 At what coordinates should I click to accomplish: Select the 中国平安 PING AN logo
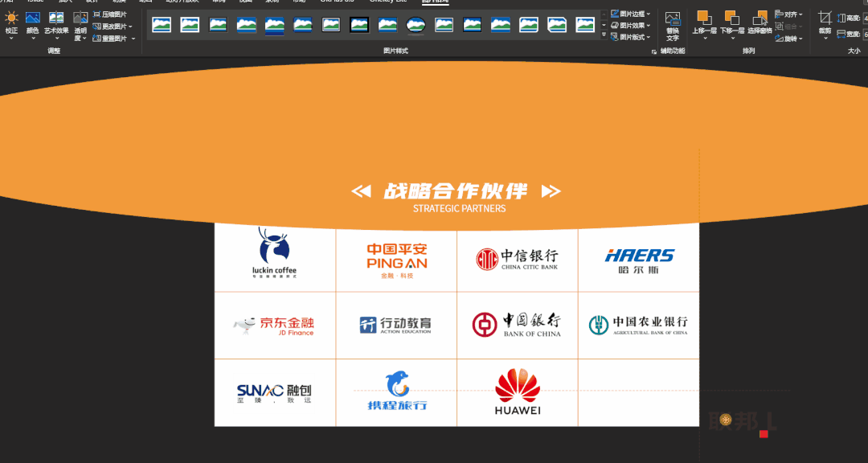(x=397, y=261)
